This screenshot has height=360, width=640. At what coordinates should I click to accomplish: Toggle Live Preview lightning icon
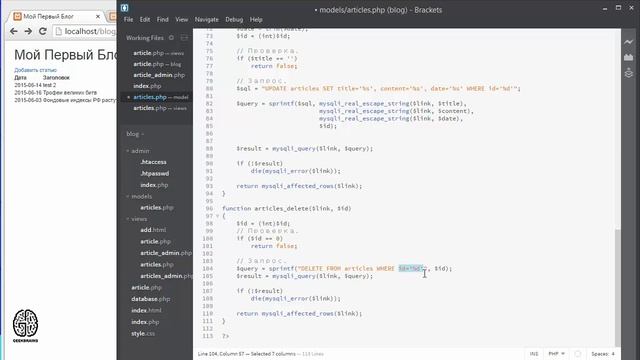629,42
